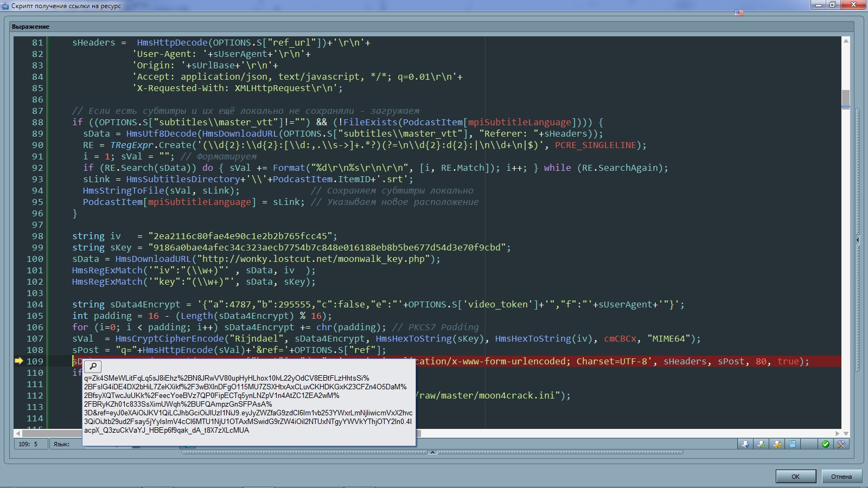Click the yellow arrow marker at line 109

18,361
